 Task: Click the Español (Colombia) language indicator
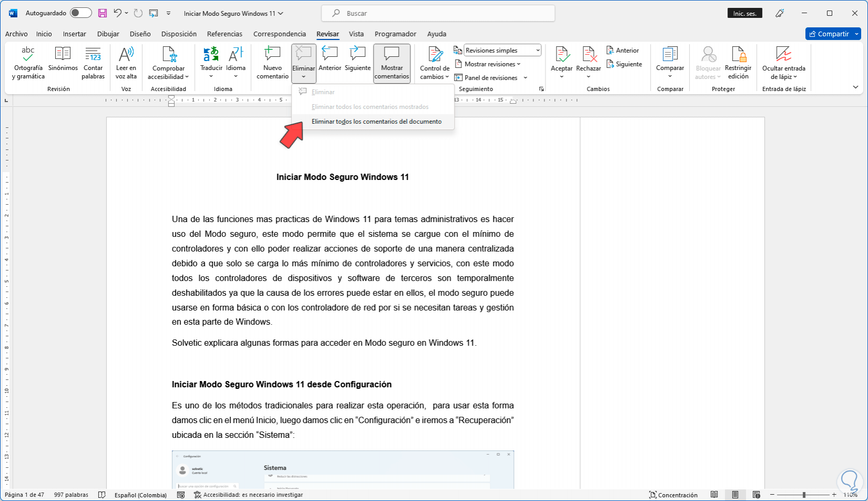coord(140,495)
